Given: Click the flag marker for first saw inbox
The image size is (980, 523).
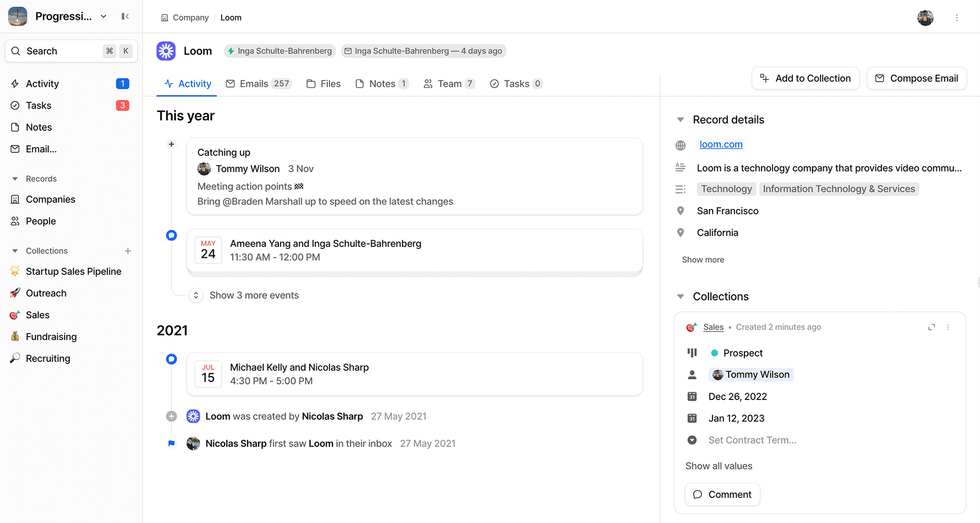Looking at the screenshot, I should pyautogui.click(x=171, y=443).
